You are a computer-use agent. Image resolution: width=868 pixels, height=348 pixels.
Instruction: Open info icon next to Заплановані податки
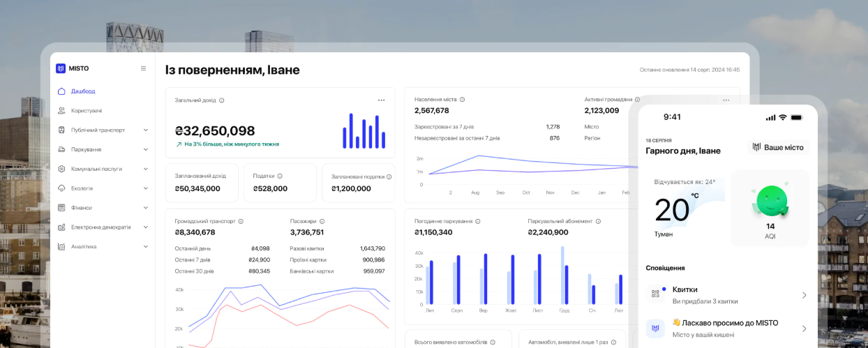389,177
